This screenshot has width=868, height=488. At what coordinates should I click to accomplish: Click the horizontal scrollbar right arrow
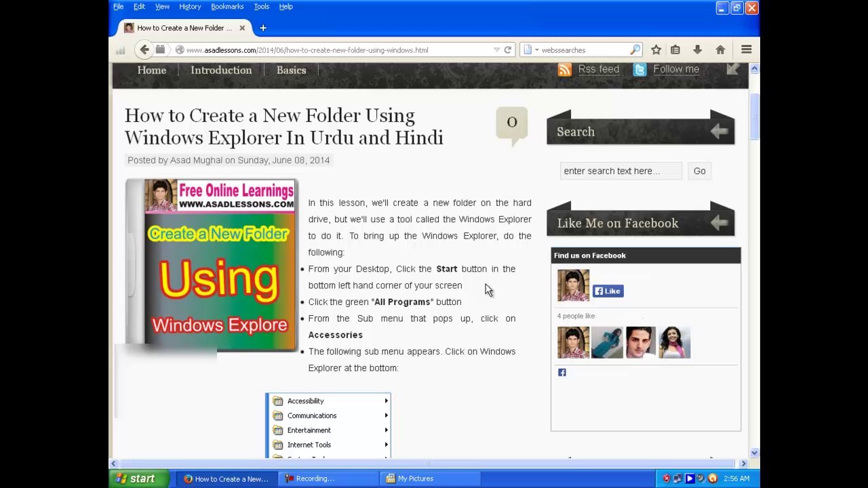[743, 464]
